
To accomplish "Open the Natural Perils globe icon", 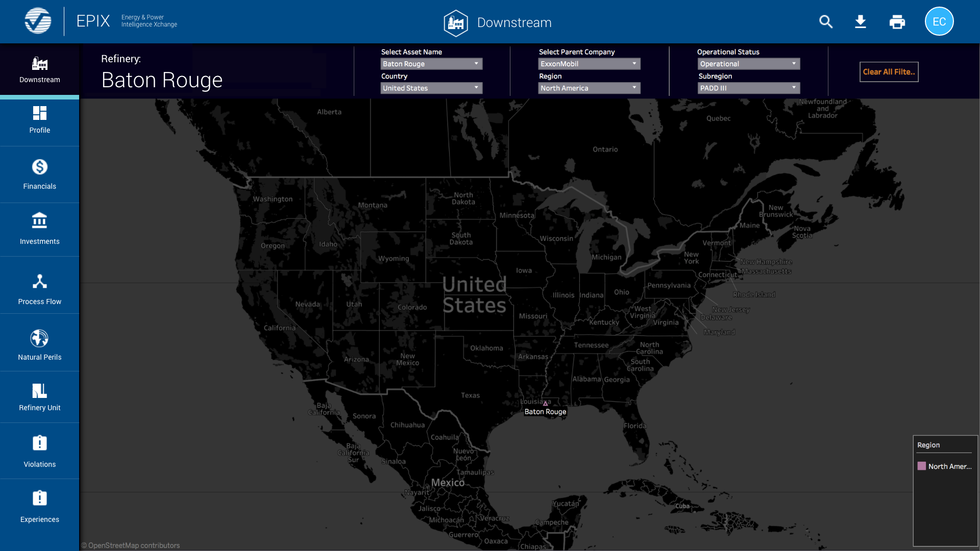I will (x=40, y=338).
